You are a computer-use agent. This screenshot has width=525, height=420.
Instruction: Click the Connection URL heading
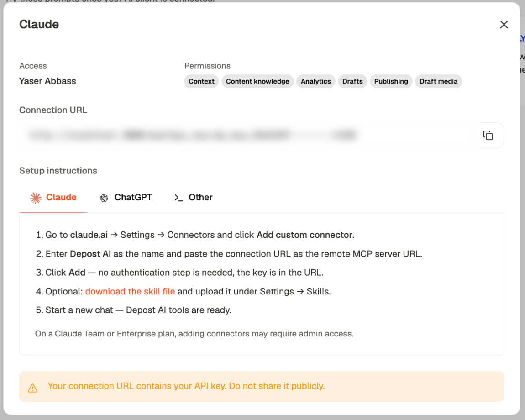[53, 110]
